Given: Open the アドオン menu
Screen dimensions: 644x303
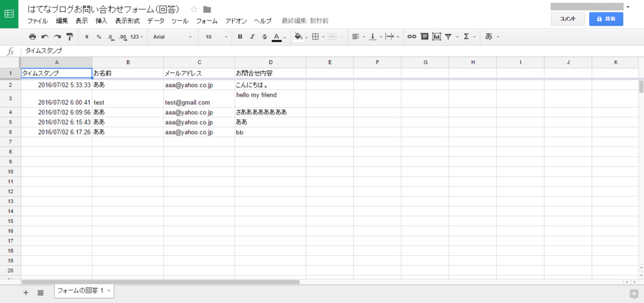Looking at the screenshot, I should [236, 21].
